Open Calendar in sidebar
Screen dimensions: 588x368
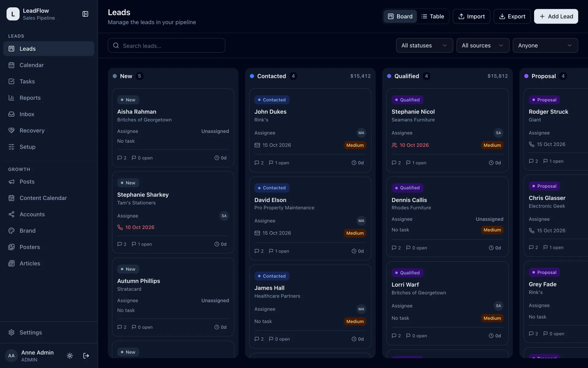click(49, 65)
